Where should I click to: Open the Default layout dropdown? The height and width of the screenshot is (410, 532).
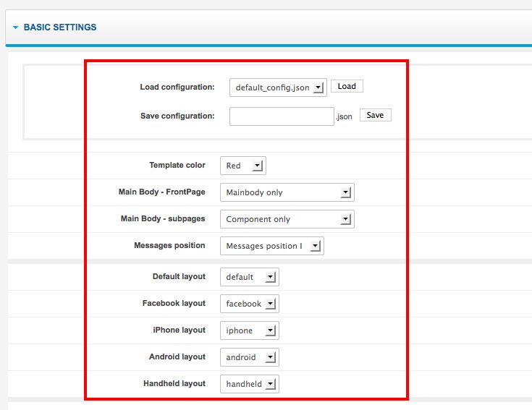click(x=250, y=277)
